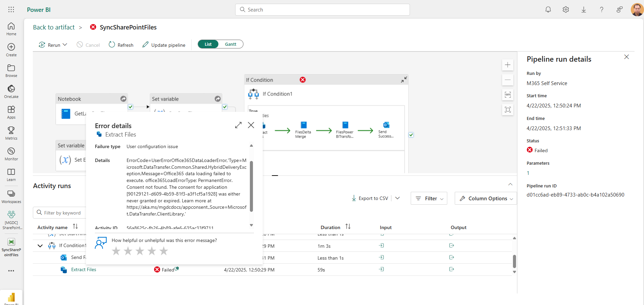Open the Rerun dropdown arrow
Image resolution: width=644 pixels, height=305 pixels.
[65, 45]
